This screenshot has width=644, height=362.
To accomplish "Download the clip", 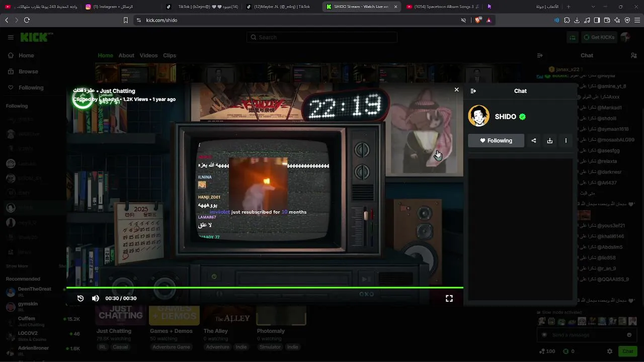I will [550, 141].
